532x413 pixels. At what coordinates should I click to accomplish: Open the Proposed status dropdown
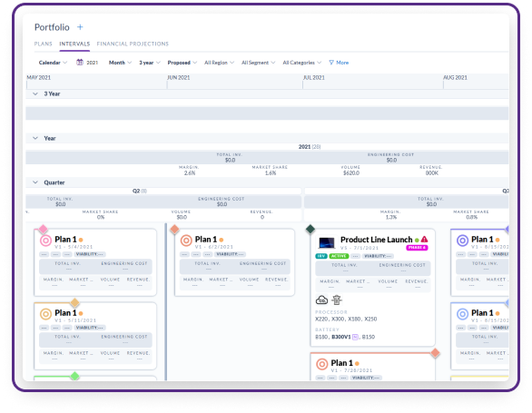coord(182,63)
